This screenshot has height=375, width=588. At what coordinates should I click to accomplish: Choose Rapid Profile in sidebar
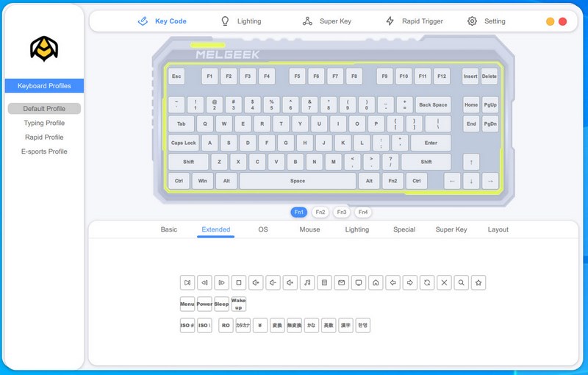click(44, 137)
